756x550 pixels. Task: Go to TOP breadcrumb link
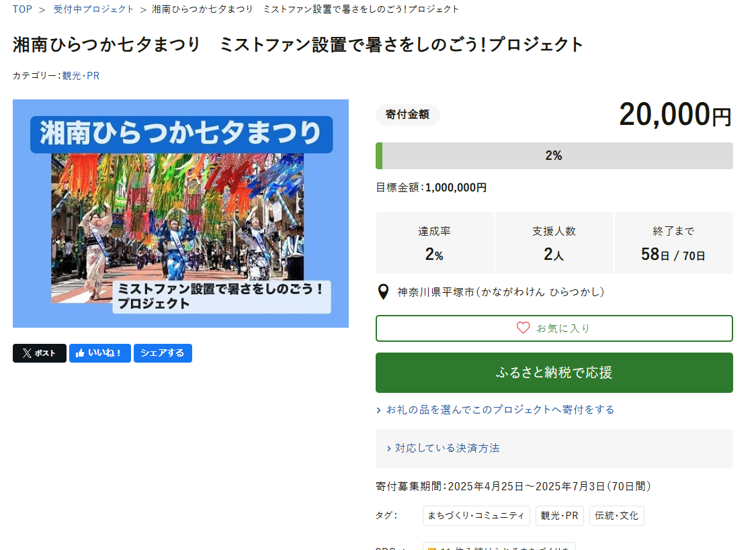[x=22, y=9]
